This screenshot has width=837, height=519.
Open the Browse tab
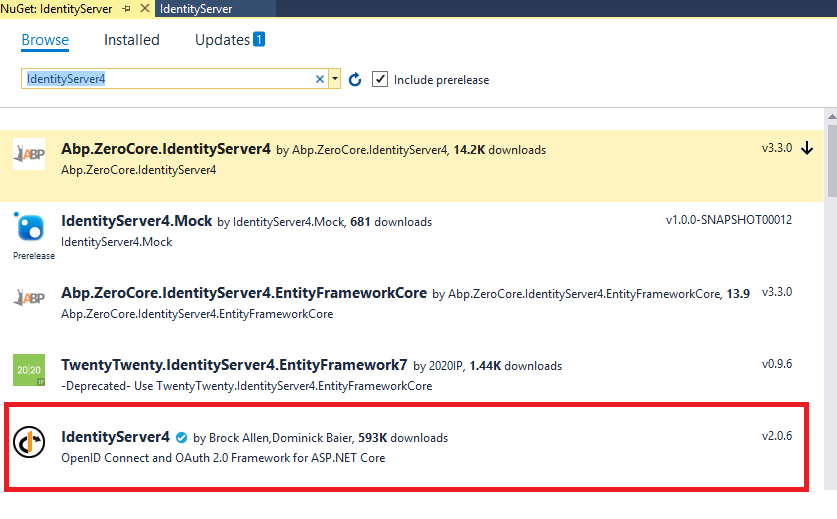pos(45,40)
